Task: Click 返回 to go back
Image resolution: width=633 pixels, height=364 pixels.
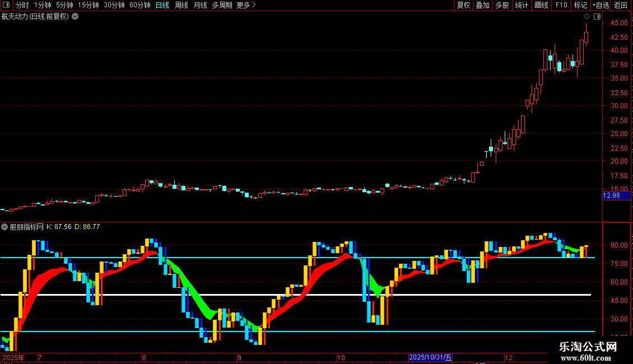Action: pyautogui.click(x=621, y=5)
